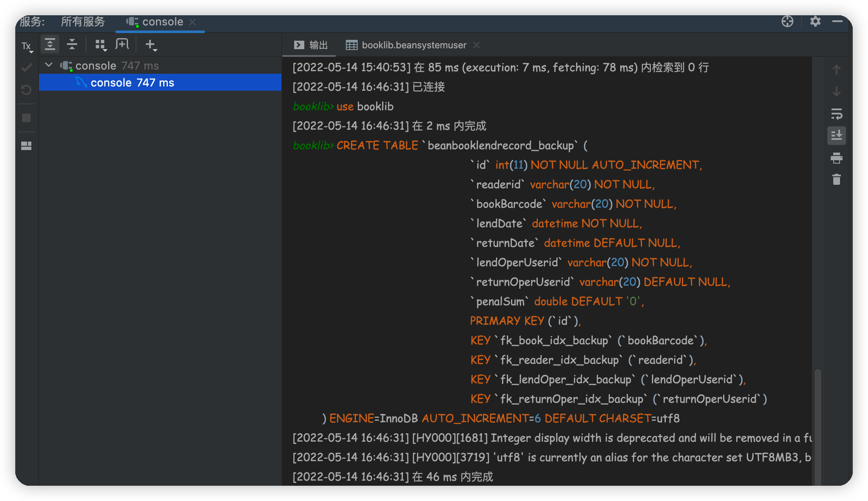Click the 已连接 connected log line

pyautogui.click(x=369, y=87)
